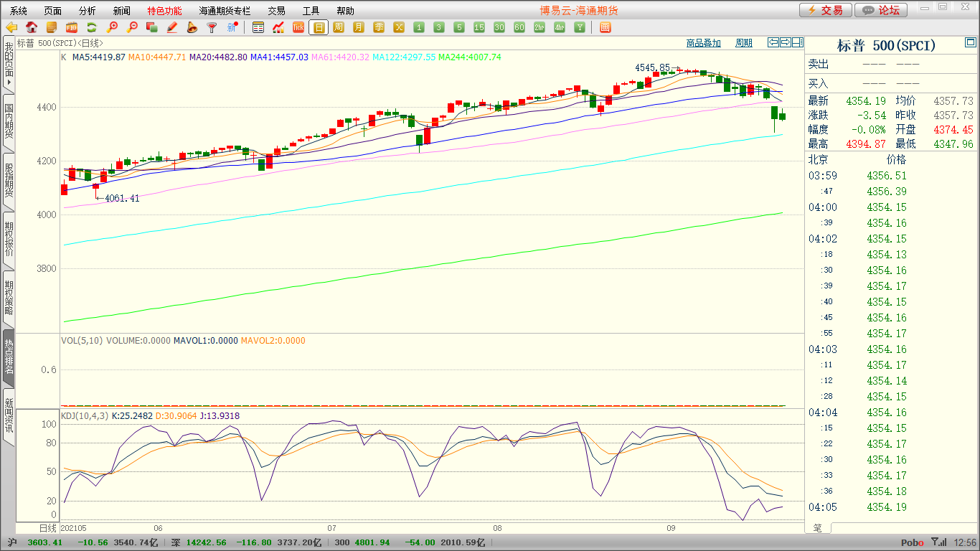Viewport: 980px width, 551px height.
Task: Open the 工具 menu
Action: [311, 11]
